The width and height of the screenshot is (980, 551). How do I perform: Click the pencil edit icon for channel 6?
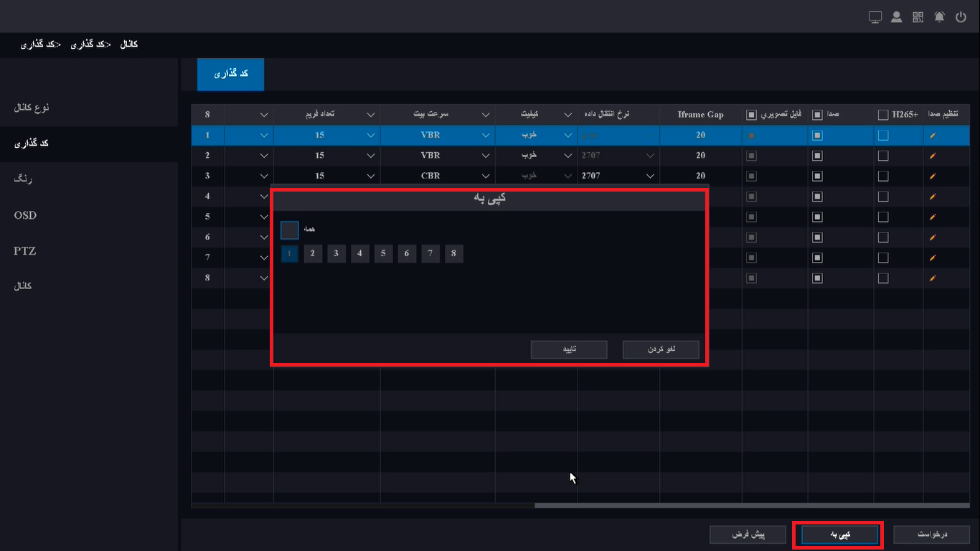(933, 237)
